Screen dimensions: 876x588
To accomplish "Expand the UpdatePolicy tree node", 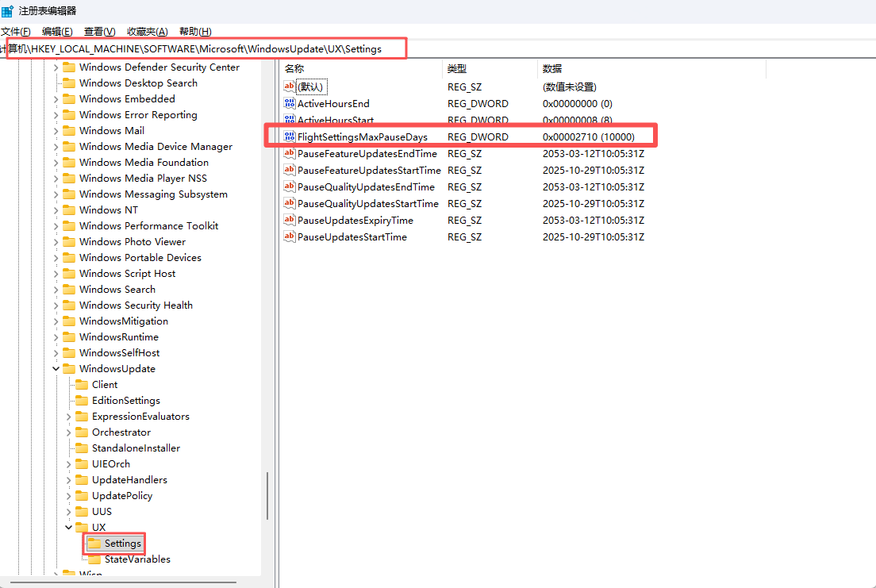I will [x=69, y=496].
